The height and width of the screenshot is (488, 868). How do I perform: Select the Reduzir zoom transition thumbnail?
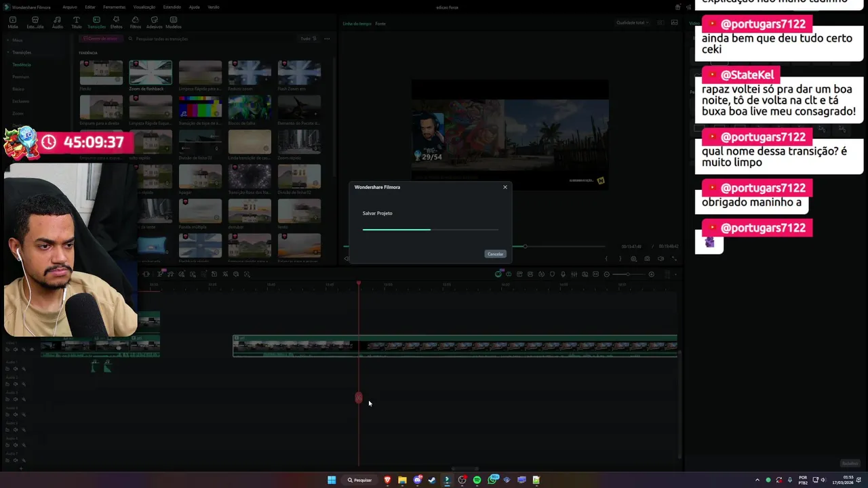tap(250, 73)
